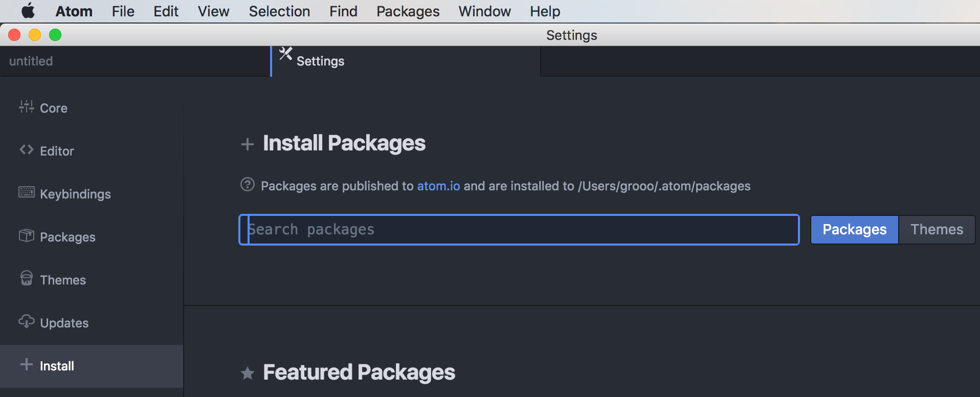Open the Atom application menu
The height and width of the screenshot is (397, 980).
74,11
